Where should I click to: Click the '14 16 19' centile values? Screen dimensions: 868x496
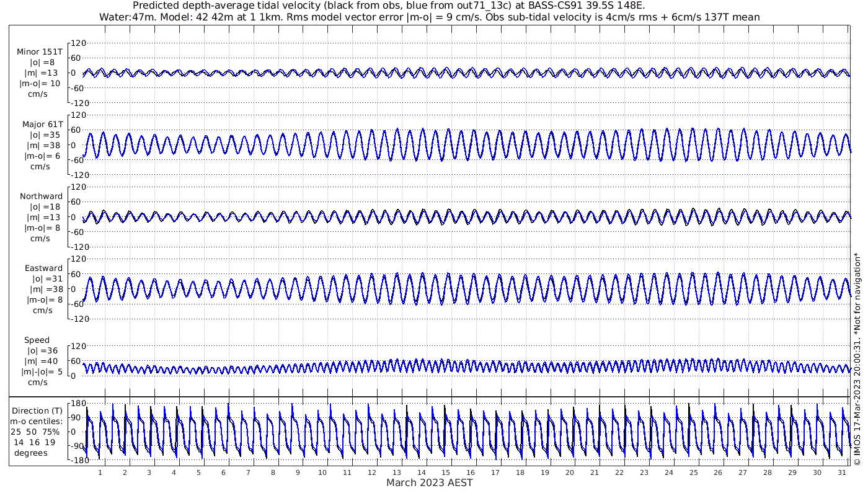[x=35, y=443]
